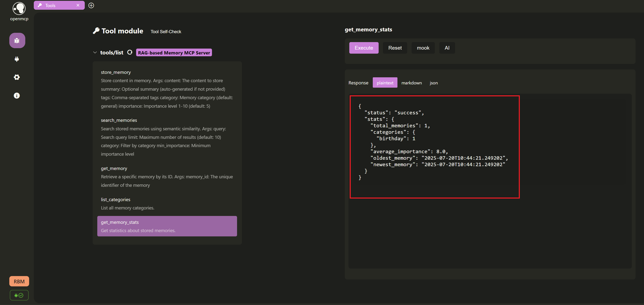Refresh the tools/list with reload icon
644x305 pixels.
point(130,52)
